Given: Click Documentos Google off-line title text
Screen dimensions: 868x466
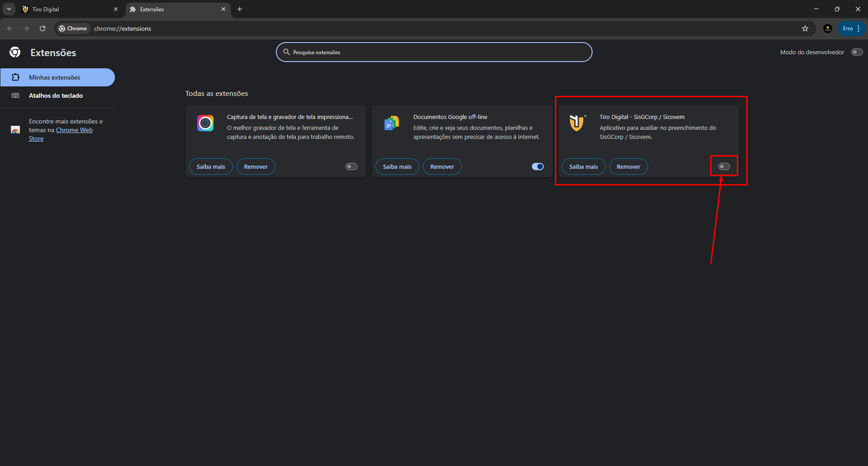Looking at the screenshot, I should [x=450, y=117].
